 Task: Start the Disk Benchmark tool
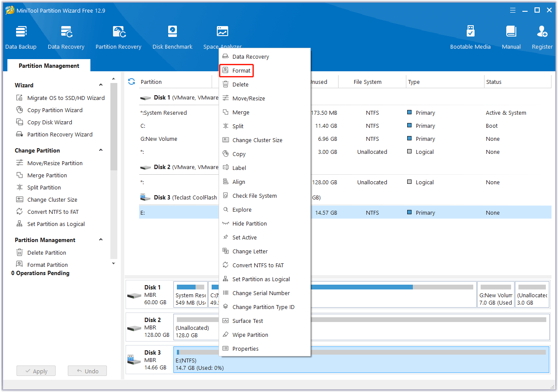point(173,38)
